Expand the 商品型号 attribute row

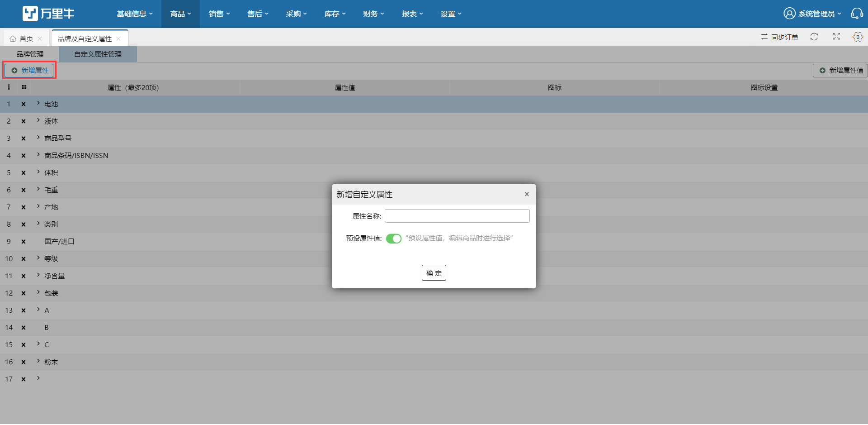pyautogui.click(x=38, y=138)
